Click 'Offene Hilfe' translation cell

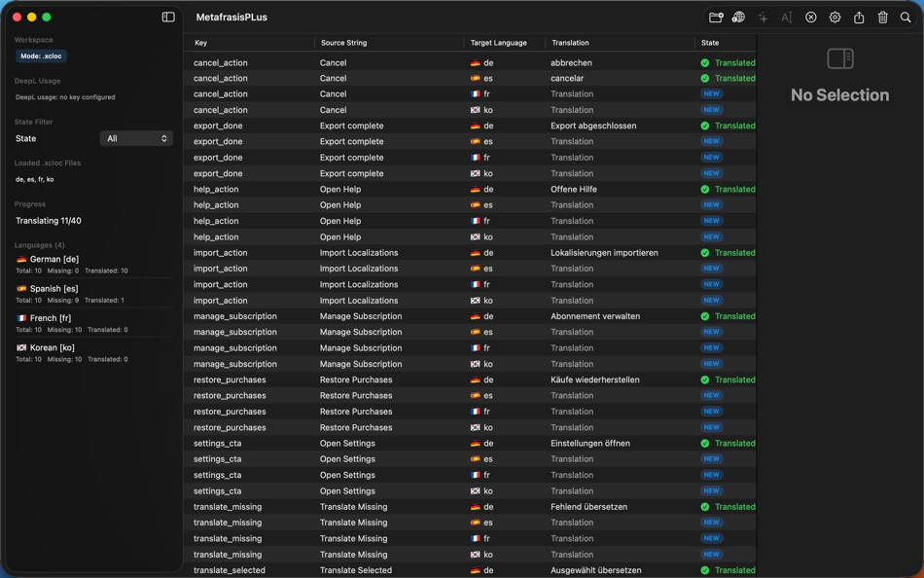click(x=574, y=190)
